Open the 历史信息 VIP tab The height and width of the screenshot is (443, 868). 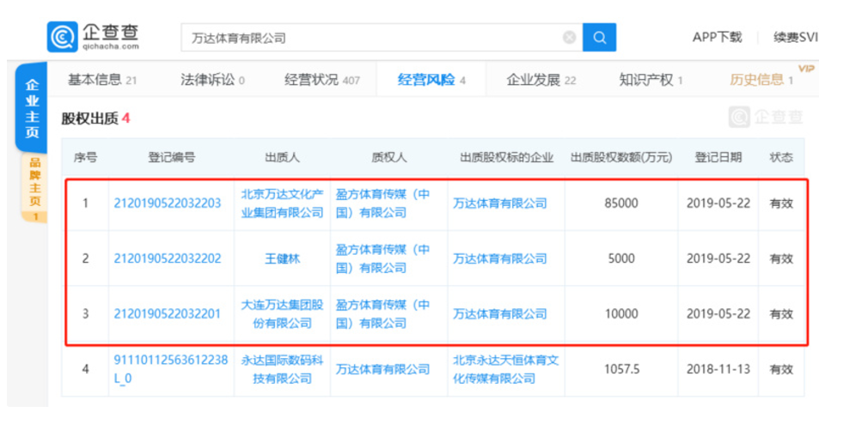click(761, 80)
